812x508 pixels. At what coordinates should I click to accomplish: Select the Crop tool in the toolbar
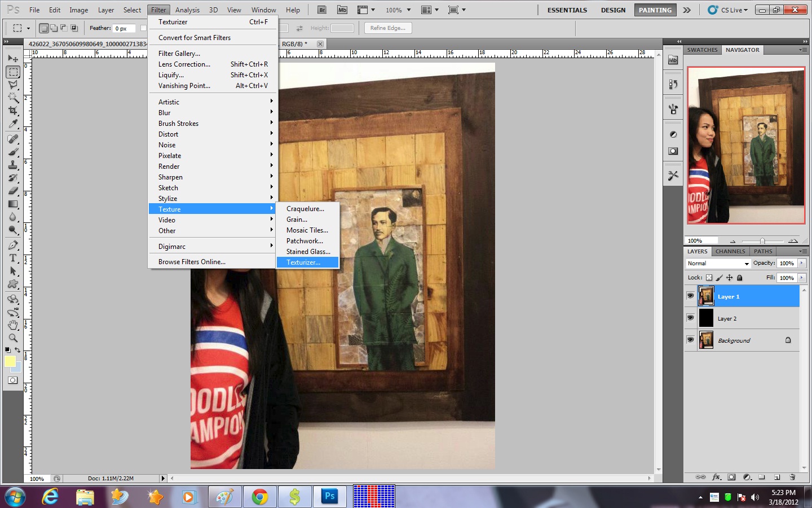[12, 110]
